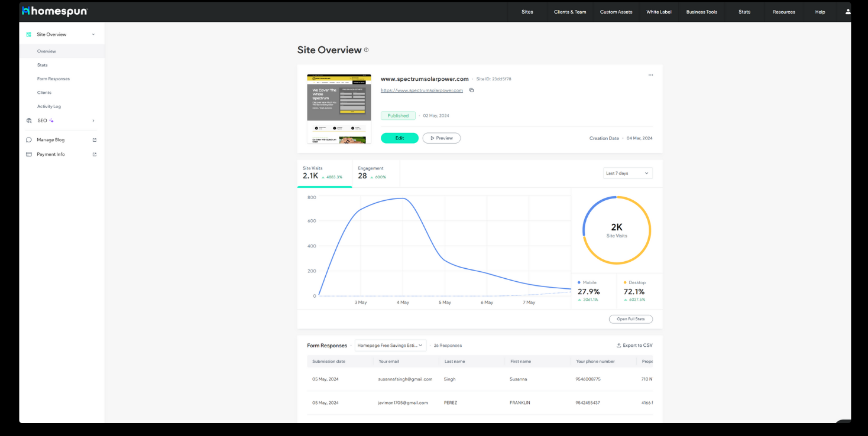
Task: Open the Clients & Team menu
Action: click(570, 12)
